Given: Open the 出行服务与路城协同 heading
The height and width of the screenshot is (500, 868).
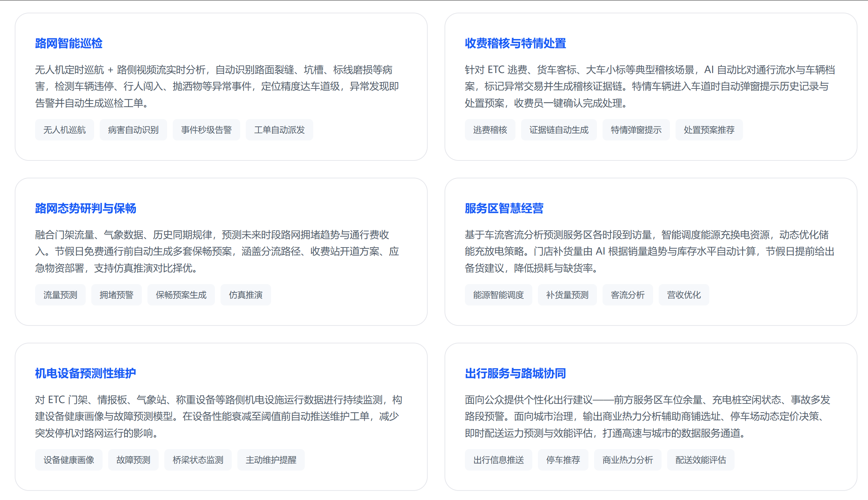Looking at the screenshot, I should pyautogui.click(x=515, y=373).
